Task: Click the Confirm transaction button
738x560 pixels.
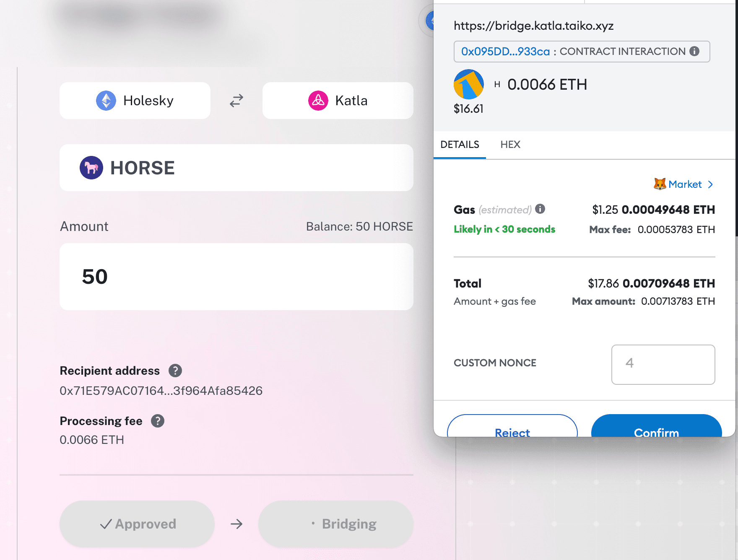Action: (x=657, y=426)
